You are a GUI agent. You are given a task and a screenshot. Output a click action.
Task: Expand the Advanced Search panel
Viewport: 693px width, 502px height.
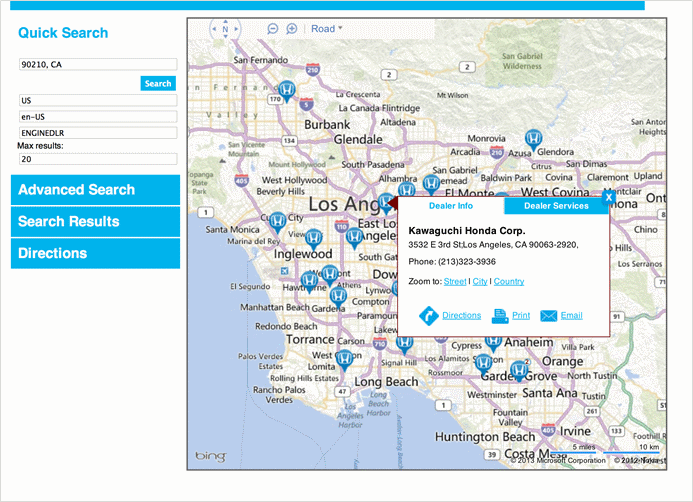coord(95,190)
